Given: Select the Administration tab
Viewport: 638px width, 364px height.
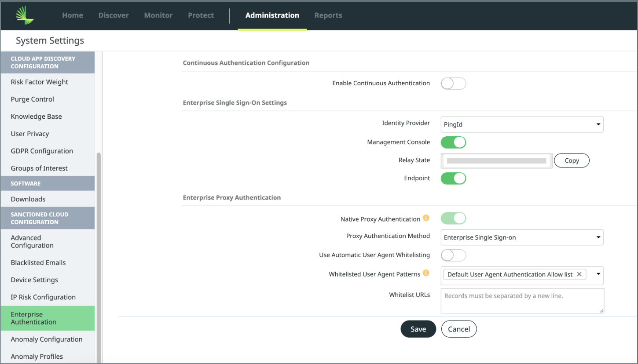Looking at the screenshot, I should [x=272, y=15].
